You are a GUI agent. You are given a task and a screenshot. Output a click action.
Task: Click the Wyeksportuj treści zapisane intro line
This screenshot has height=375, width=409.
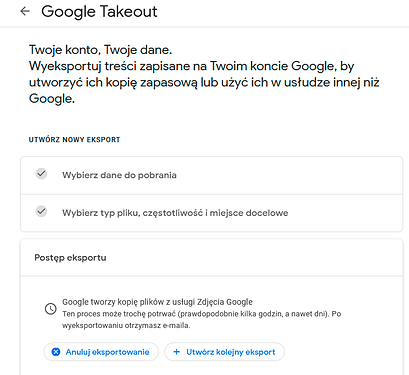[191, 66]
